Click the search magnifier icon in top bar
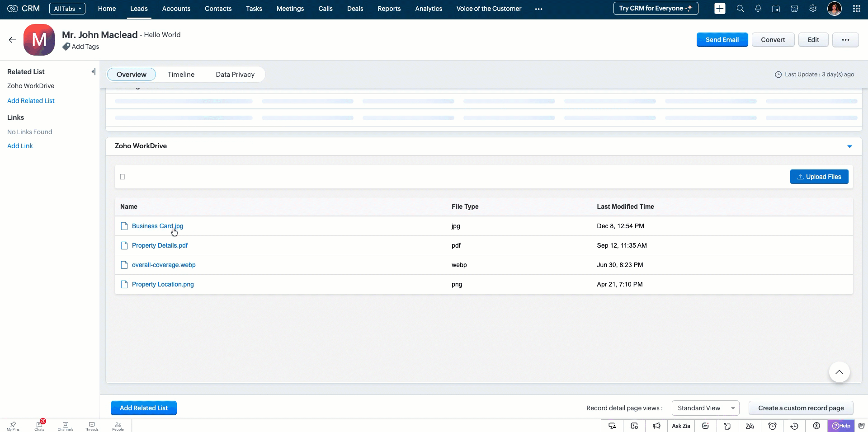Image resolution: width=868 pixels, height=432 pixels. [740, 9]
